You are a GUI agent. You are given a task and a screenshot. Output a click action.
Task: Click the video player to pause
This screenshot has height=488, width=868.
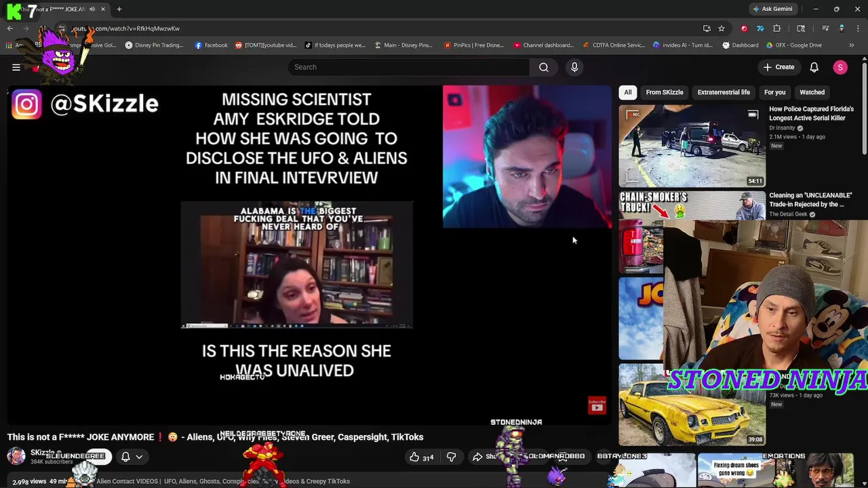click(309, 254)
